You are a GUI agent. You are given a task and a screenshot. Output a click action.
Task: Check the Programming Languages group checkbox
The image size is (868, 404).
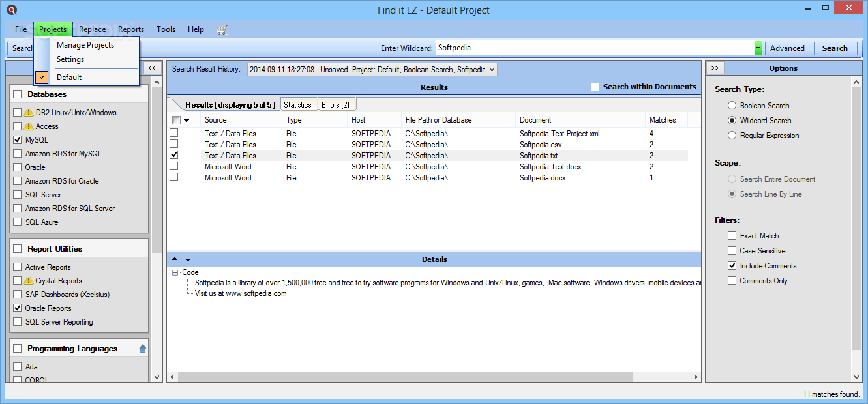pyautogui.click(x=18, y=349)
